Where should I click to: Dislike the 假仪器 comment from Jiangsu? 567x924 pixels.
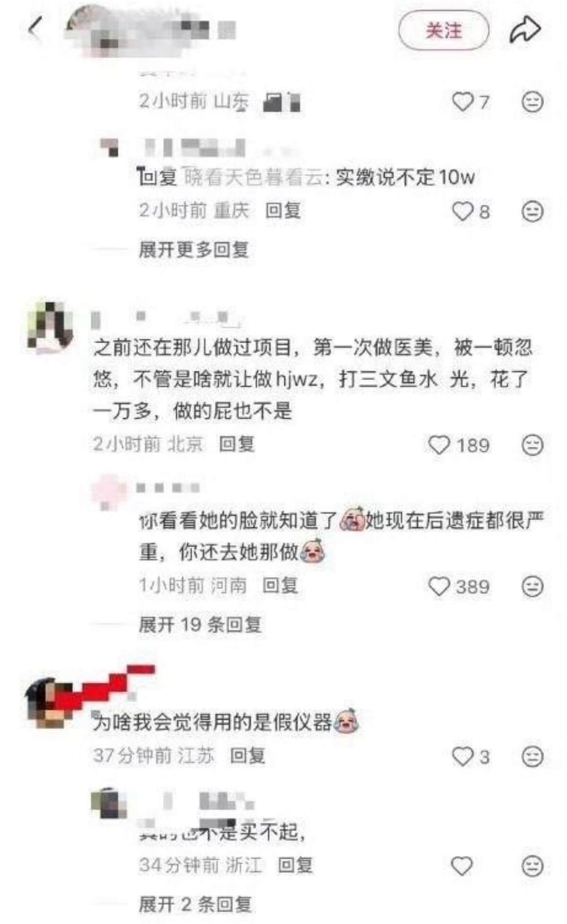click(533, 756)
